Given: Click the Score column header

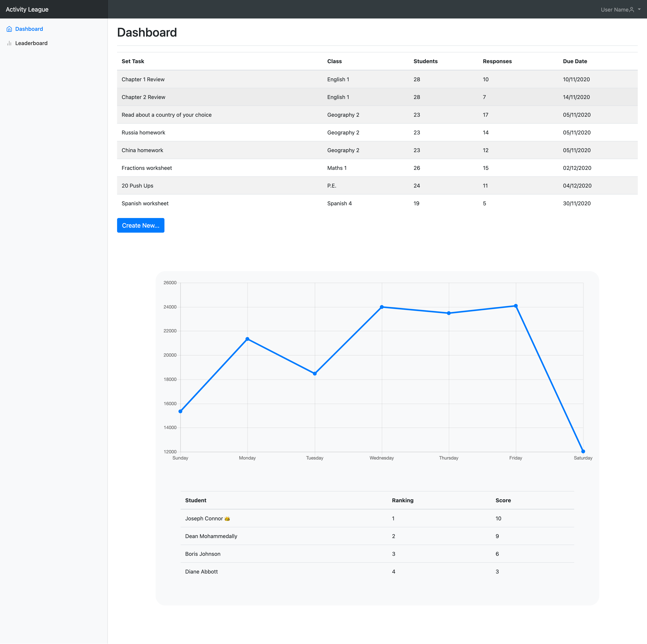Looking at the screenshot, I should coord(503,500).
